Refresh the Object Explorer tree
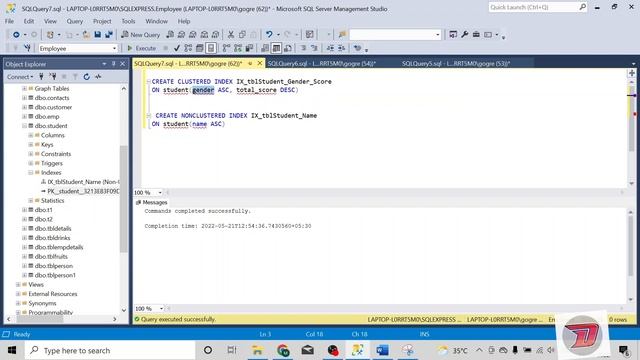 [87, 77]
